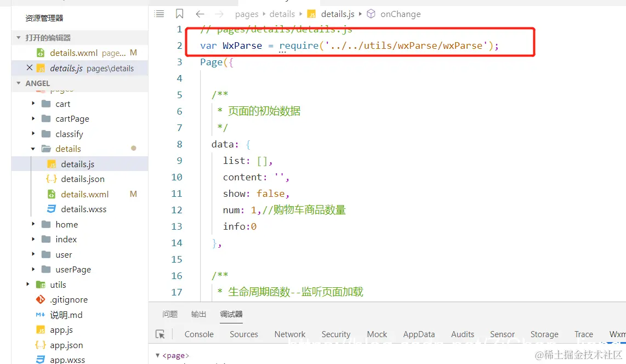This screenshot has height=364, width=626.
Task: Open the Network devtools tab
Action: tap(289, 334)
